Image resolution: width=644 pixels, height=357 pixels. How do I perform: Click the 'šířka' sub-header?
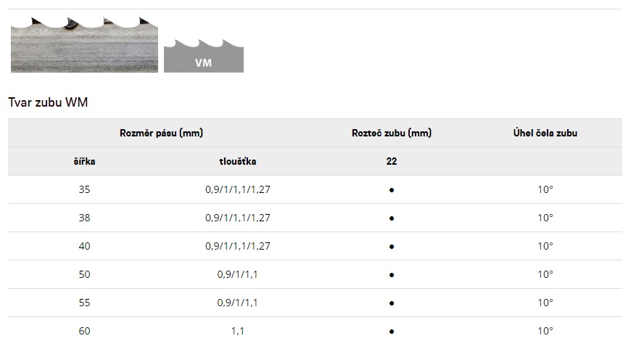click(x=84, y=162)
